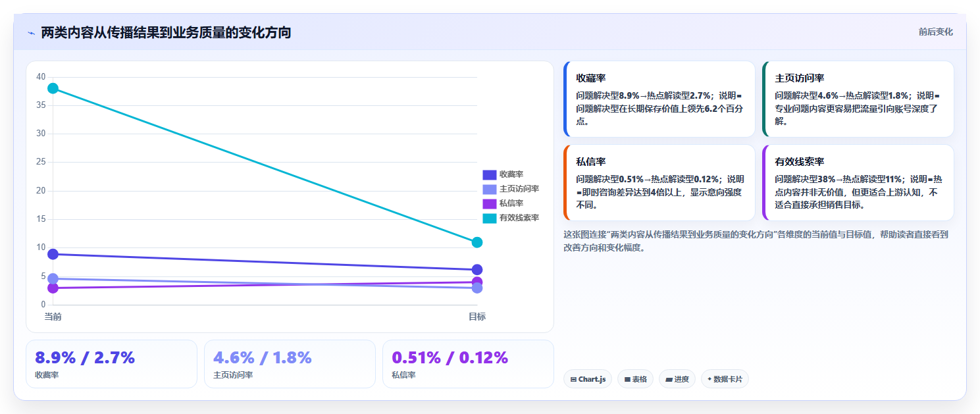980x414 pixels.
Task: Click the 私信率 legend color swatch
Action: pos(489,203)
